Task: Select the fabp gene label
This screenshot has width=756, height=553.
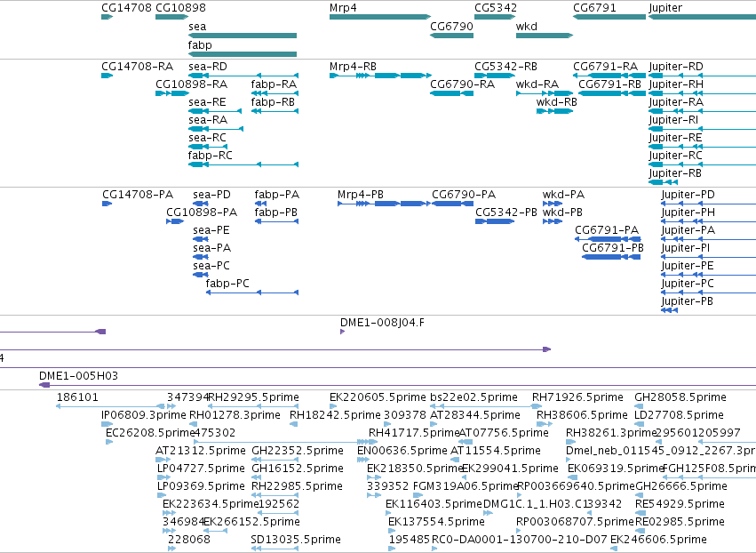Action: (x=200, y=44)
